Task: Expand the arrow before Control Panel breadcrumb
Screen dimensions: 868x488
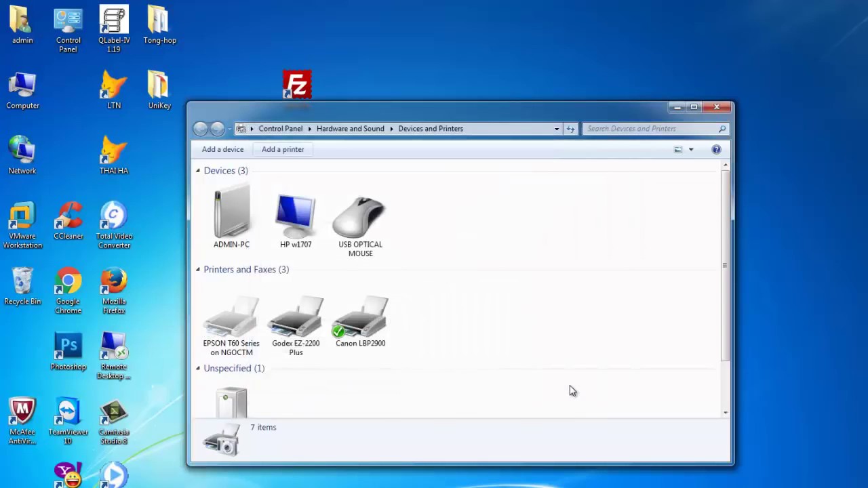Action: (x=252, y=129)
